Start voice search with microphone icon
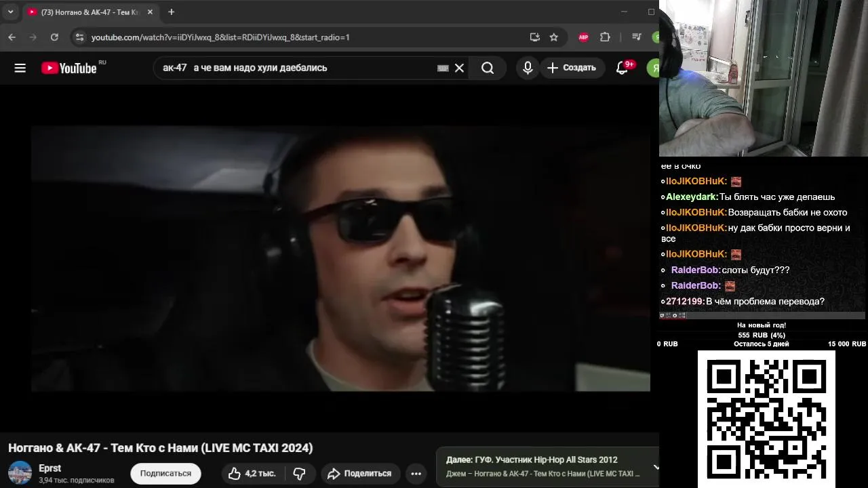This screenshot has width=868, height=488. coord(528,68)
